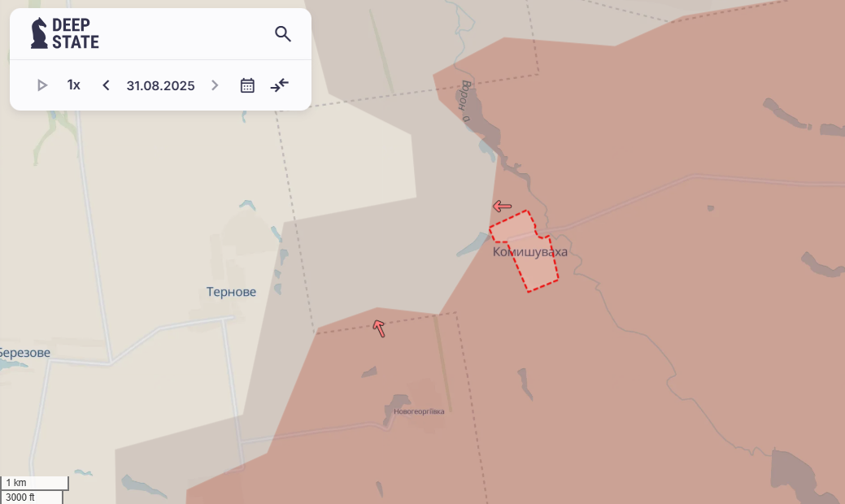
Task: Click the DEEP STATE title text
Action: point(76,33)
